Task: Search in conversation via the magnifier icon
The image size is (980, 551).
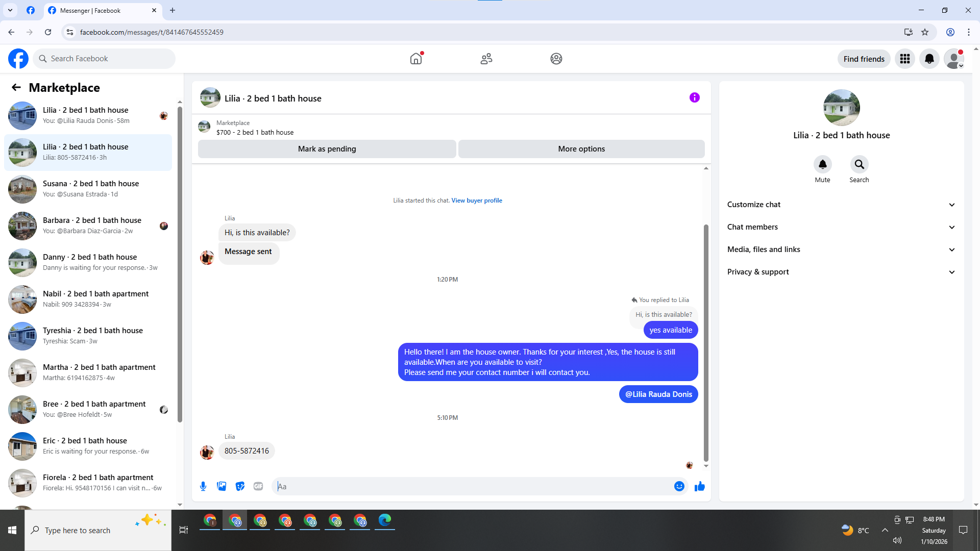Action: 859,164
